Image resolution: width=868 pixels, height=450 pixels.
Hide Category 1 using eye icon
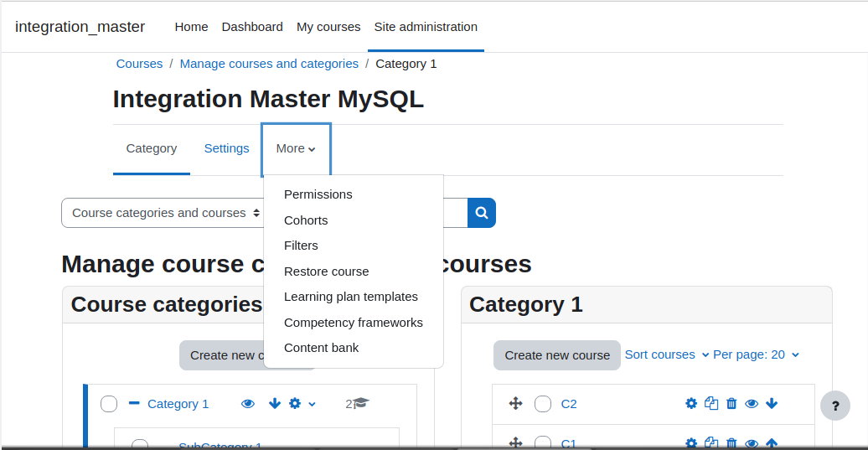(248, 404)
